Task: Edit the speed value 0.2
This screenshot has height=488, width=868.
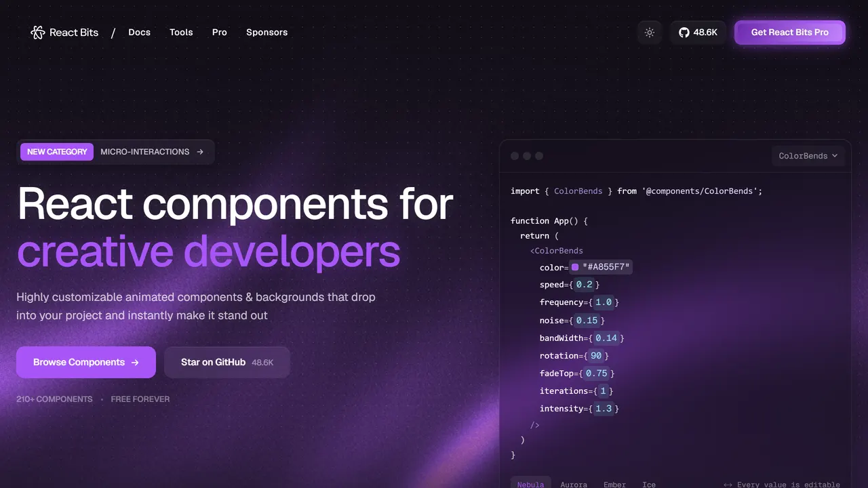Action: 584,285
